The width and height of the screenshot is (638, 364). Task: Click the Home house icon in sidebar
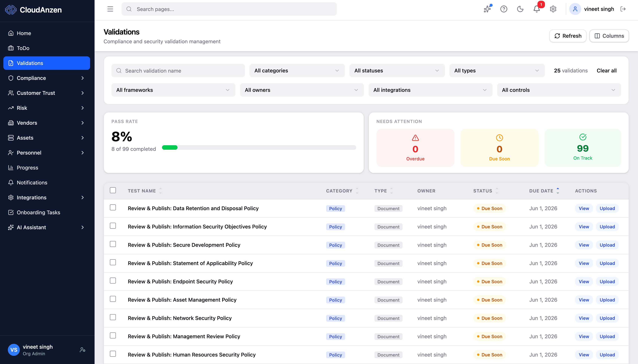pos(11,33)
